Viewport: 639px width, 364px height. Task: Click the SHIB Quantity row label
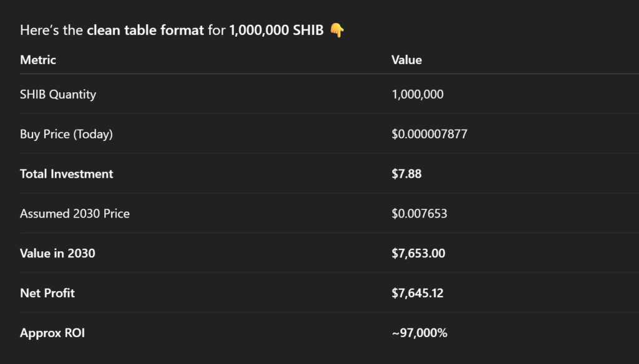[x=58, y=95]
